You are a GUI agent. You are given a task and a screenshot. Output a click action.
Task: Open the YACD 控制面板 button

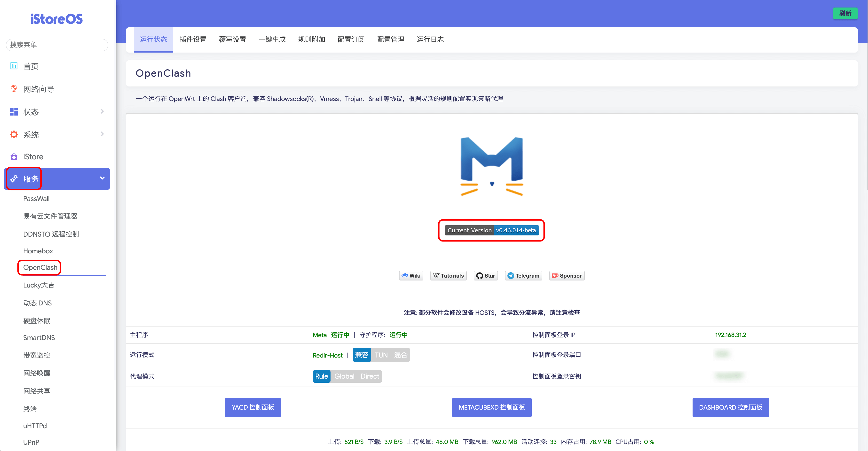[x=253, y=407]
